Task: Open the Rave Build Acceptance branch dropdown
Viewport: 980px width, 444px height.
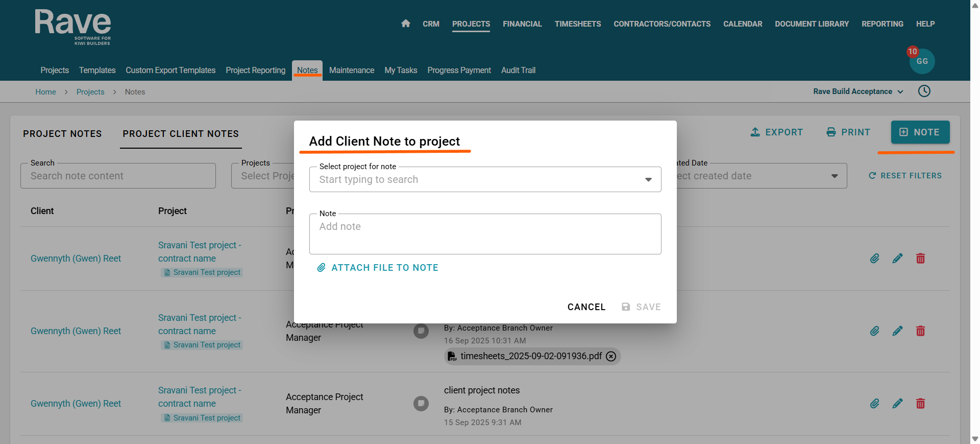Action: coord(858,91)
